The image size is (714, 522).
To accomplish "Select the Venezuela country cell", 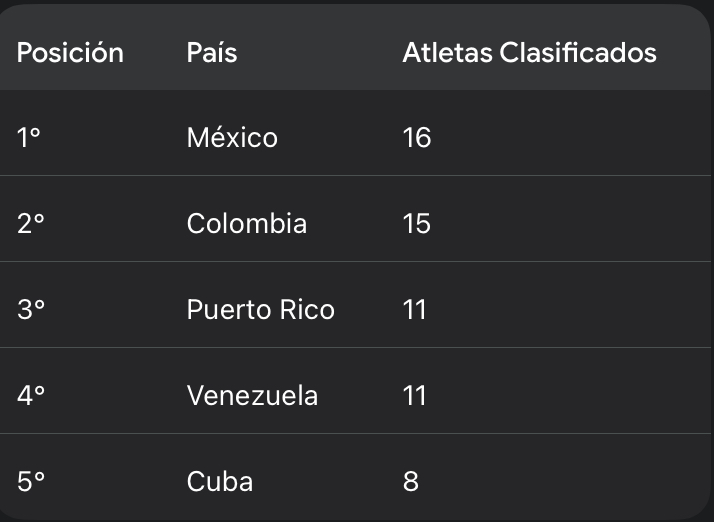I will [x=252, y=395].
